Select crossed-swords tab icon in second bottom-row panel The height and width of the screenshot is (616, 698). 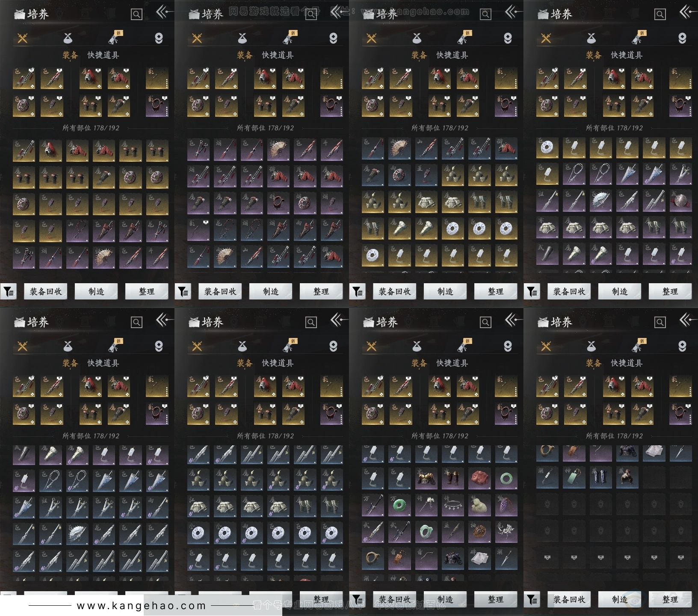pyautogui.click(x=197, y=346)
